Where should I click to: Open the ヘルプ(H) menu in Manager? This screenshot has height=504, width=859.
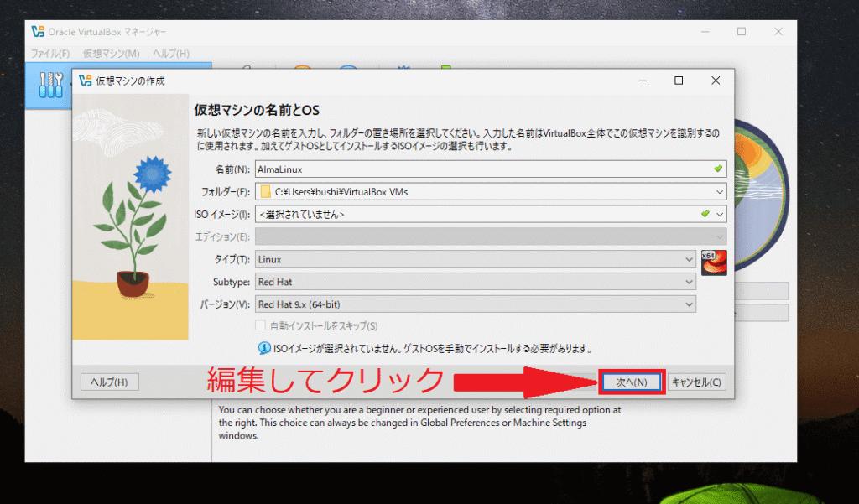(171, 53)
